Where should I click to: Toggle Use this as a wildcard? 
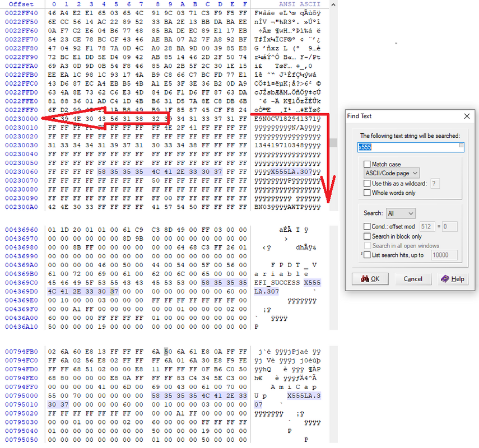pyautogui.click(x=367, y=184)
